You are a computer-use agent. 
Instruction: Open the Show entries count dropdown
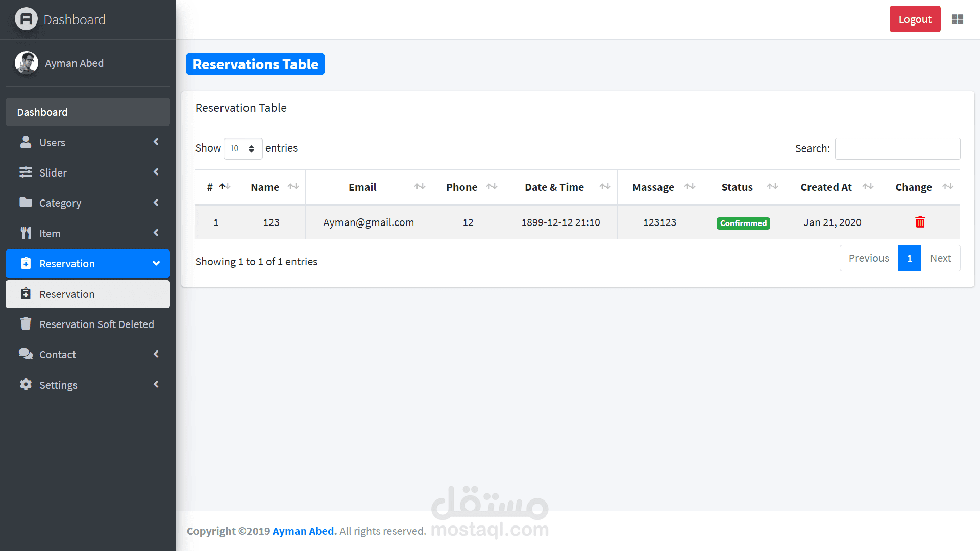click(x=243, y=148)
